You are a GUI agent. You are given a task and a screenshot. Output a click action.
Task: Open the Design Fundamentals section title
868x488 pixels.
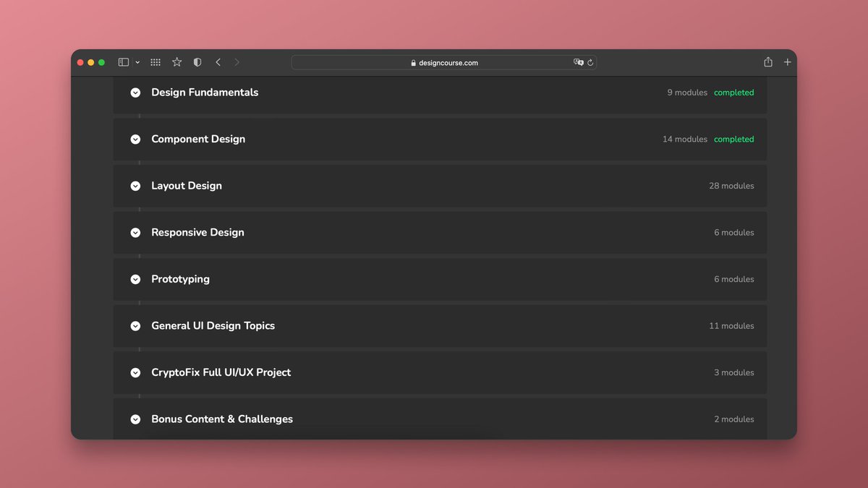pos(205,93)
